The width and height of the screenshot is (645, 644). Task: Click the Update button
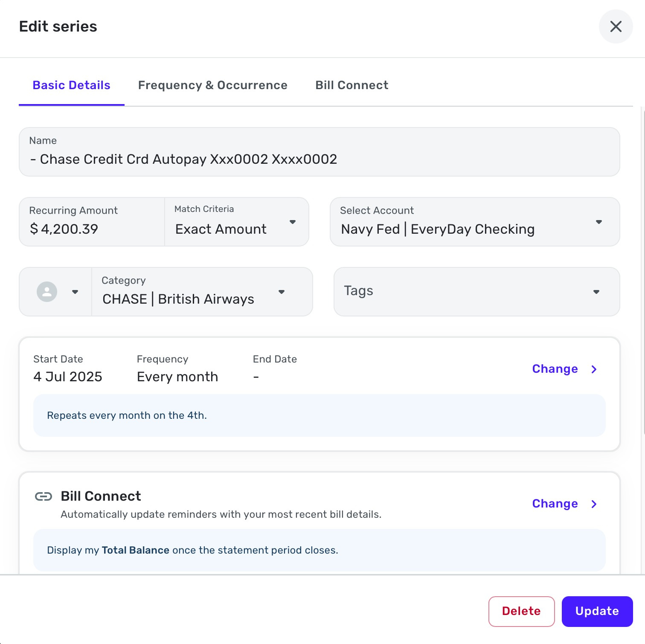597,611
